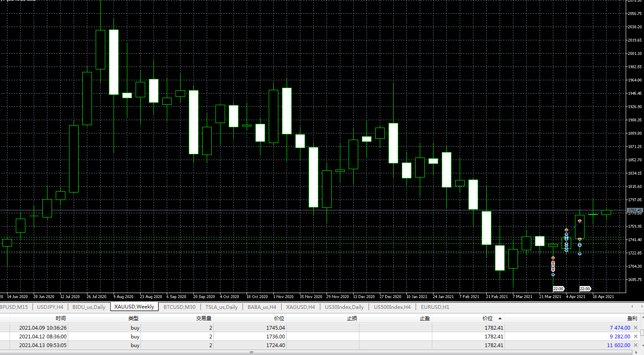Screen dimensions: 644x355
Task: Click the open price 1736.00 cell
Action: tap(275, 337)
